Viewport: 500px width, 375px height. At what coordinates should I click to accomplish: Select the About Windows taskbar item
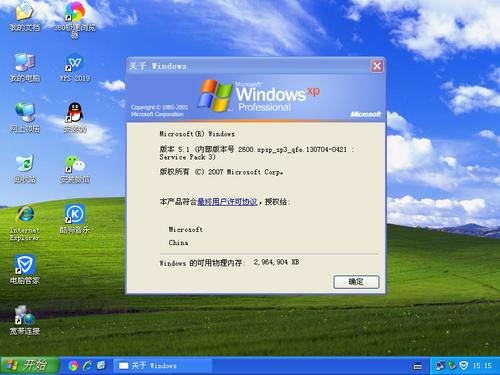(x=163, y=366)
